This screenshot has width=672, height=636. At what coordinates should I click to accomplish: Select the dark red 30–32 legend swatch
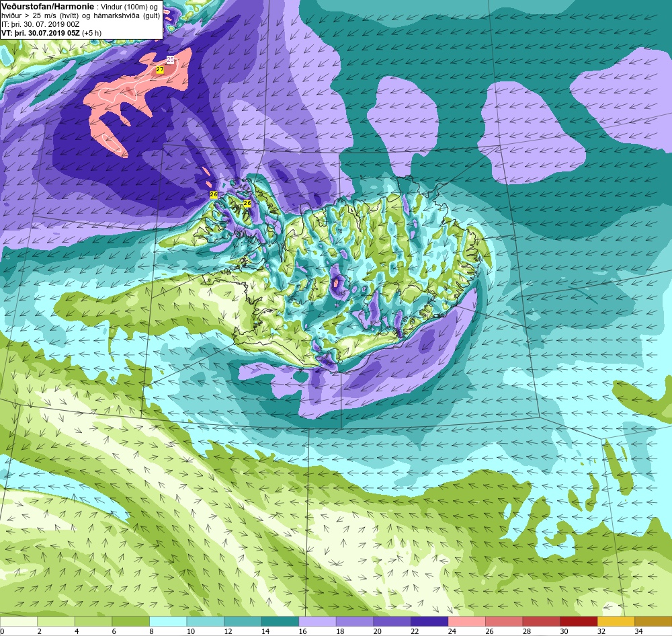coord(578,621)
